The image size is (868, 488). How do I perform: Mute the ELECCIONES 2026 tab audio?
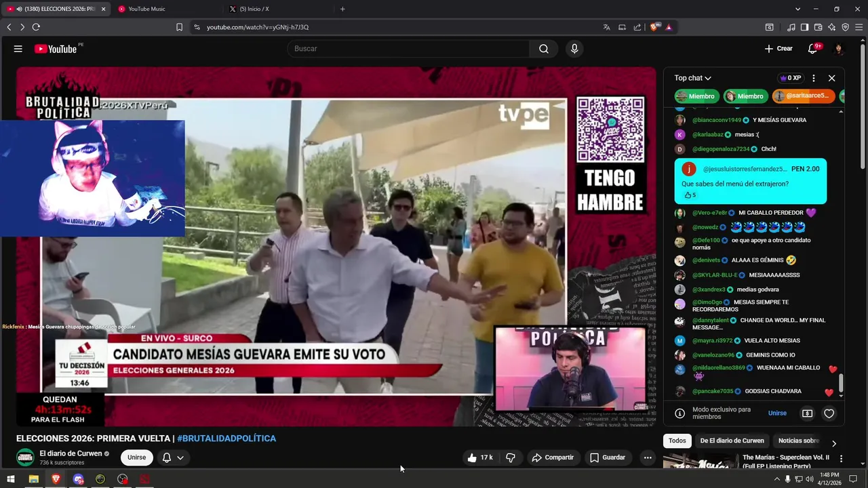click(x=19, y=9)
